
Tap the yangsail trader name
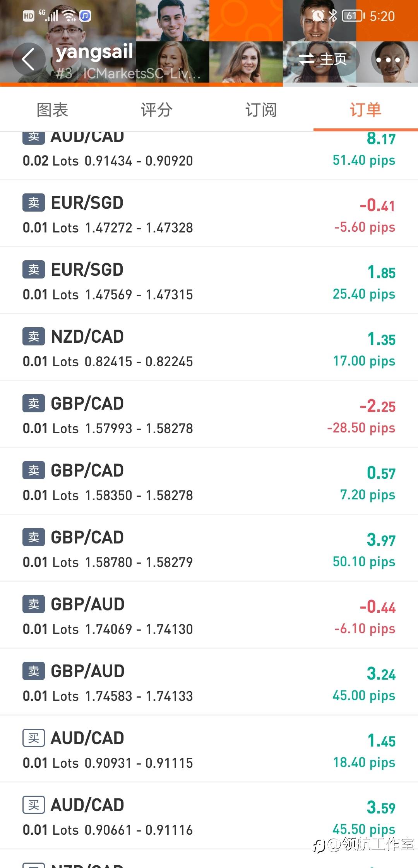point(95,52)
